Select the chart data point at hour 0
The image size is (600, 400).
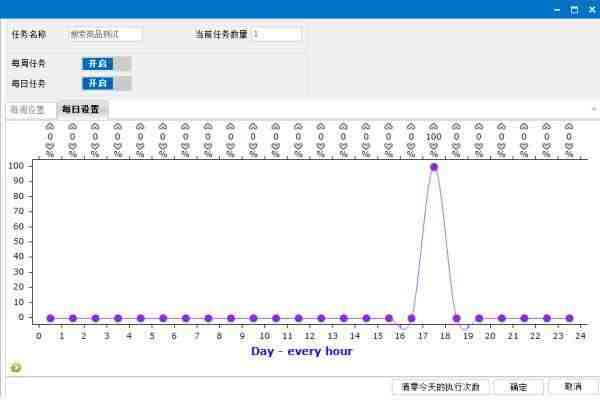pos(50,318)
